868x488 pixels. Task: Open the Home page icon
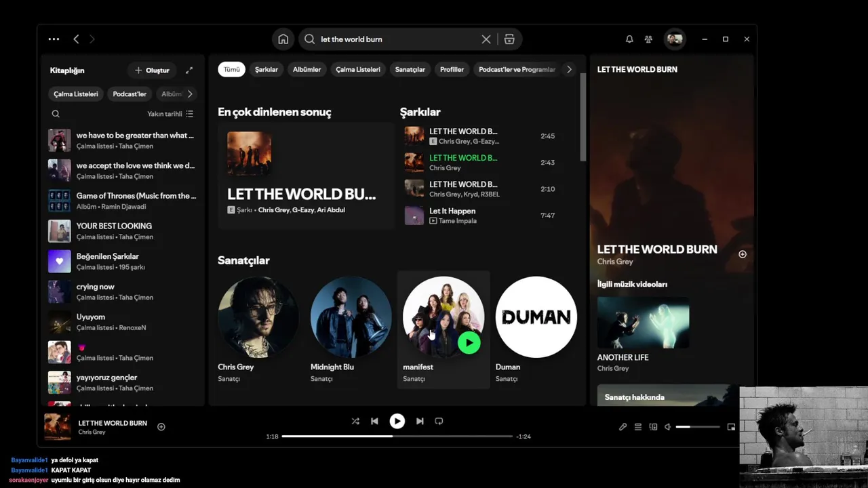tap(283, 39)
